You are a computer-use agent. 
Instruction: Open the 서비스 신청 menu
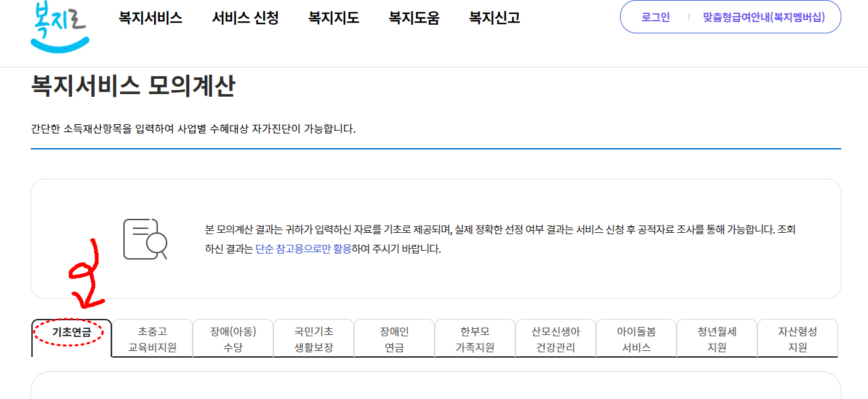(x=245, y=18)
